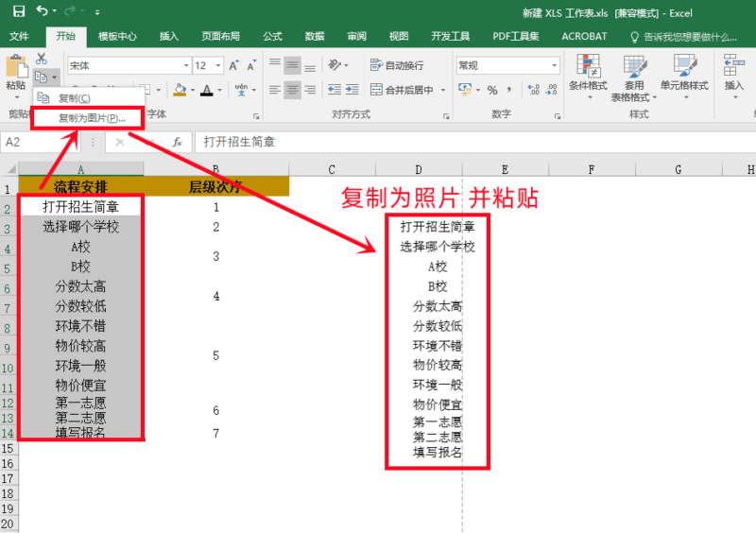Viewport: 756px width, 533px height.
Task: Click the Name Box showing A2
Action: click(41, 142)
